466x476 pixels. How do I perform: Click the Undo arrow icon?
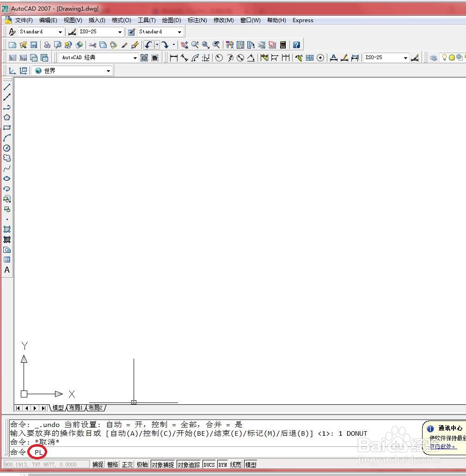click(148, 45)
